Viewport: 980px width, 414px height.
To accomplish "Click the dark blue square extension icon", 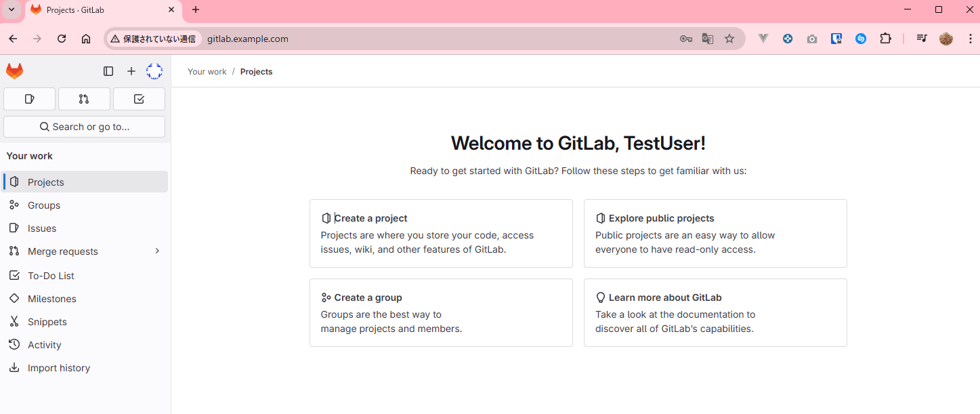I will [836, 39].
